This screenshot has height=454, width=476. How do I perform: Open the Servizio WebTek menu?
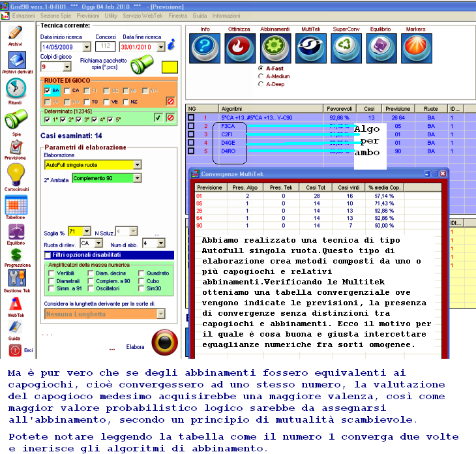point(142,14)
